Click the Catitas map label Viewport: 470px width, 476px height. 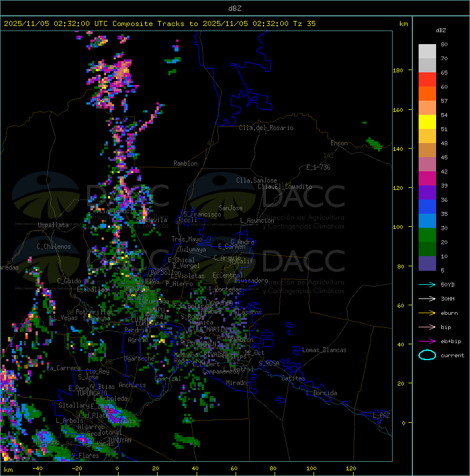pos(293,378)
